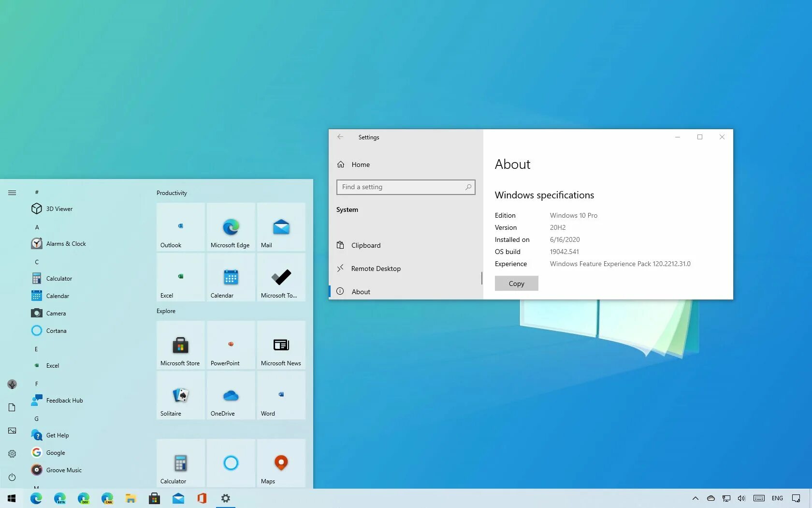
Task: Open Documents from the Start left rail
Action: tap(12, 407)
